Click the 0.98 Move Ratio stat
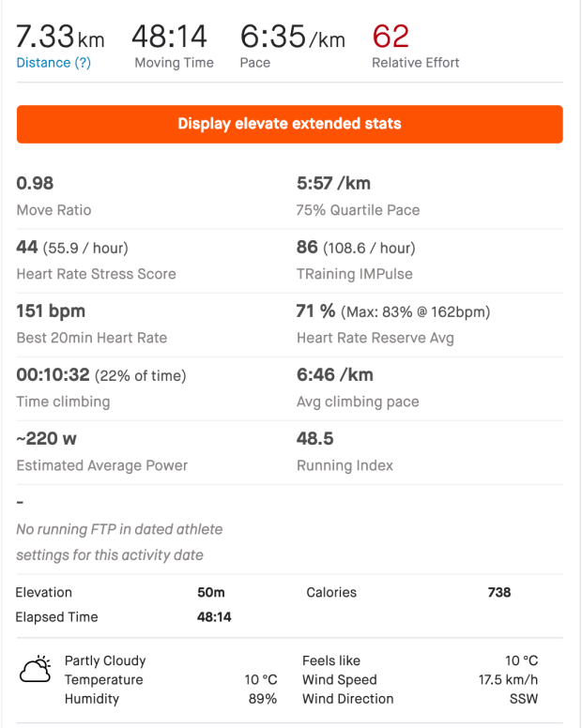This screenshot has width=582, height=728. coord(36,184)
